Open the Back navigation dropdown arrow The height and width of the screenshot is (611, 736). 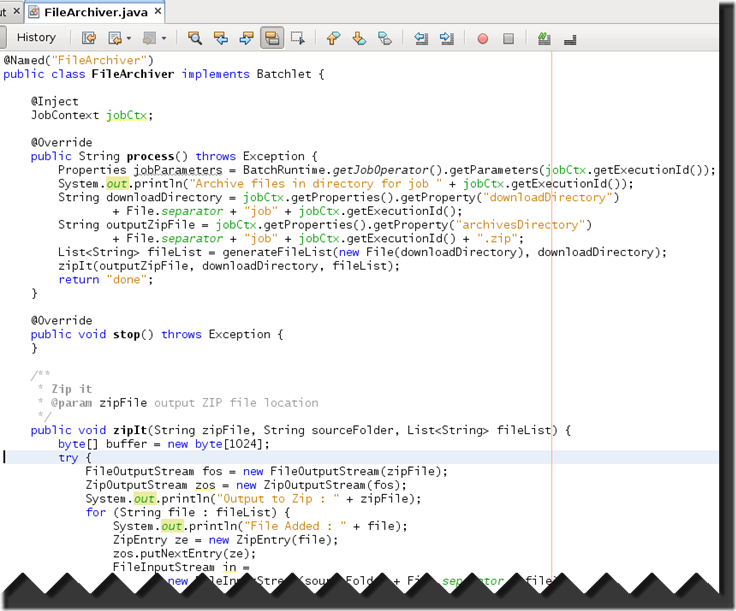click(128, 38)
